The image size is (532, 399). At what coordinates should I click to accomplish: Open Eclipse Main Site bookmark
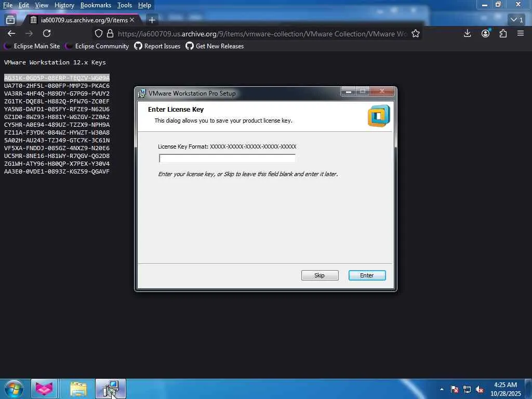click(x=33, y=46)
